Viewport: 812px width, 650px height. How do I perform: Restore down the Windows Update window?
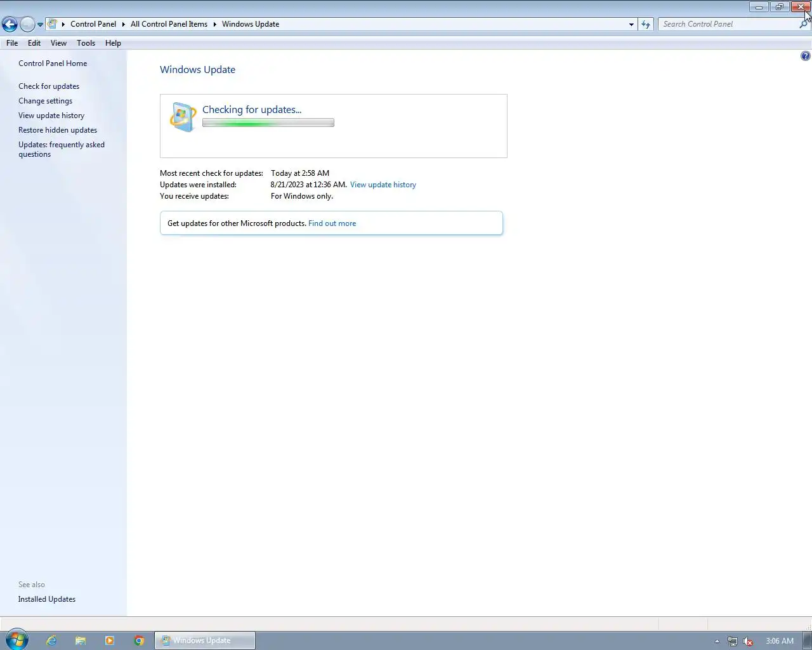pos(780,7)
